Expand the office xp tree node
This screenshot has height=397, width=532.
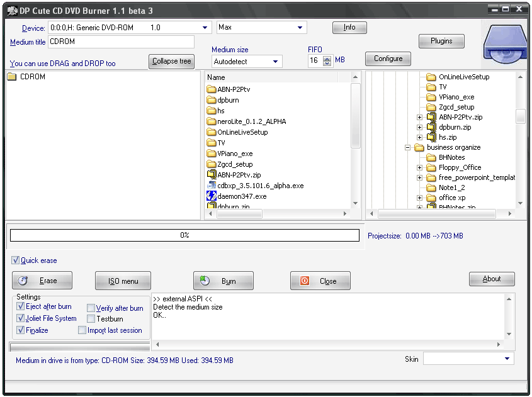pyautogui.click(x=420, y=198)
